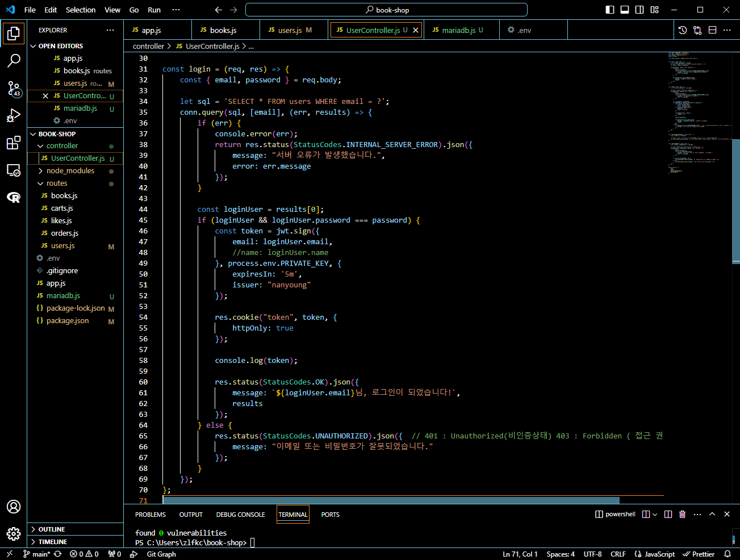Toggle the primary side bar layout icon
Image resolution: width=740 pixels, height=560 pixels.
click(x=610, y=10)
